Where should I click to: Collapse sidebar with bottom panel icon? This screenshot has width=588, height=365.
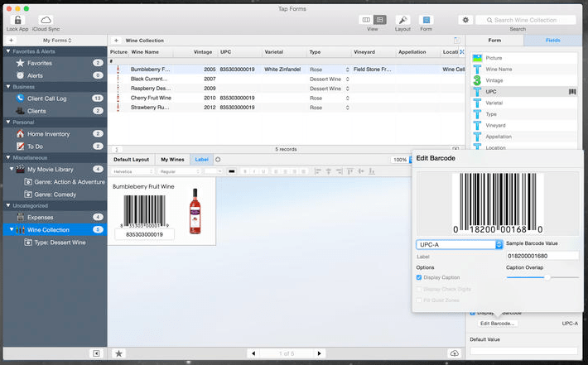tap(96, 353)
